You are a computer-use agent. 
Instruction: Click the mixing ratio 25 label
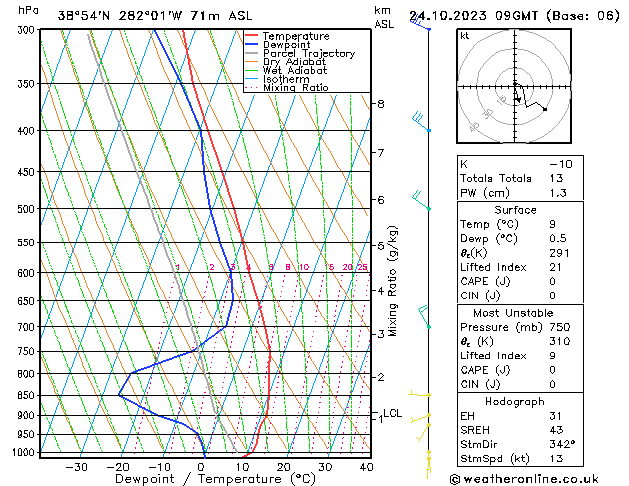pos(362,267)
